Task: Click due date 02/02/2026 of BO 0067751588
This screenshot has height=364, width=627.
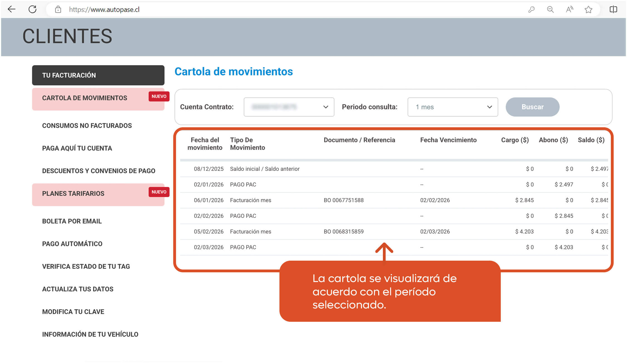Action: tap(435, 200)
